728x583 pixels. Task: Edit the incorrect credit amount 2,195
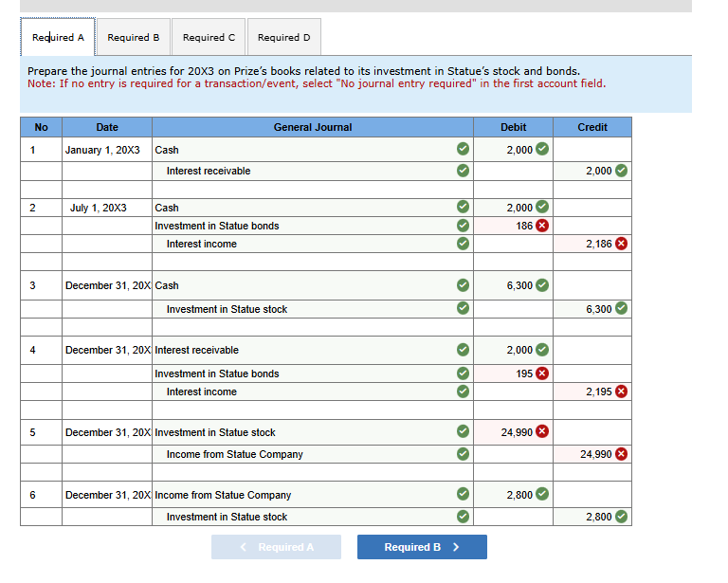592,392
